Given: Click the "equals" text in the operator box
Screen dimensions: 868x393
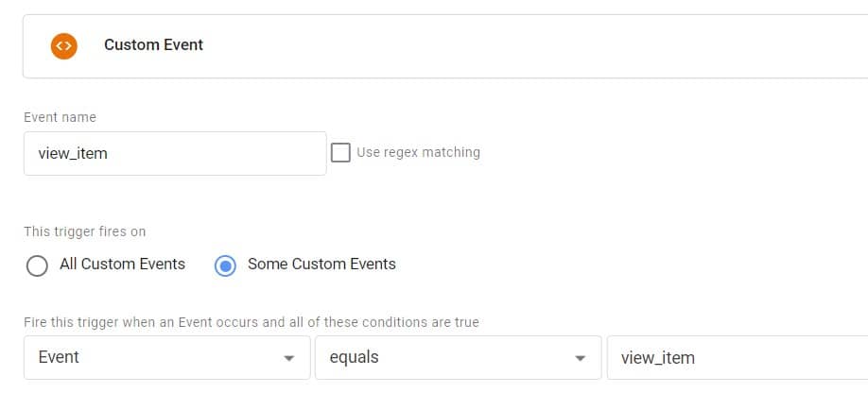Looking at the screenshot, I should (x=355, y=358).
